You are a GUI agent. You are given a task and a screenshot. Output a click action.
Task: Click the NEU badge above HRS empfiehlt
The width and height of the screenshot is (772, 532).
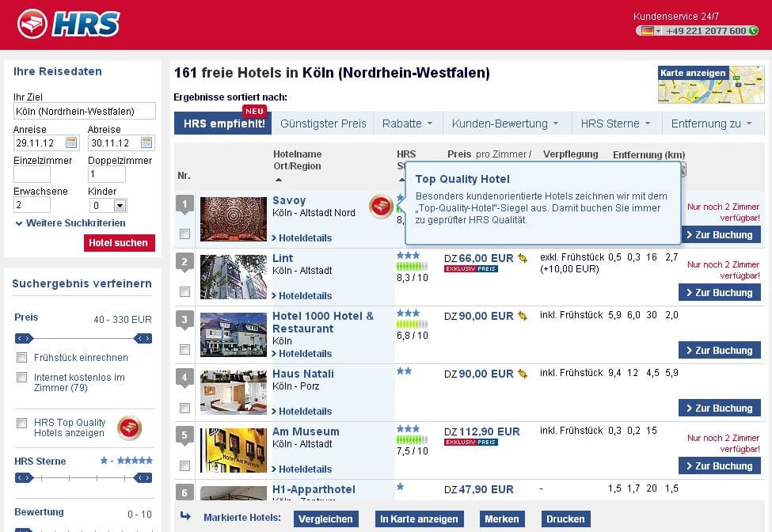point(254,111)
